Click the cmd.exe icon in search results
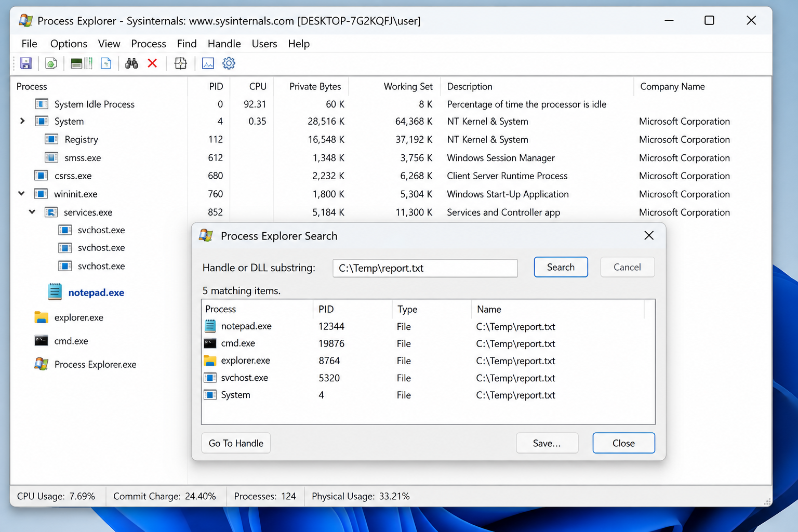 click(210, 343)
